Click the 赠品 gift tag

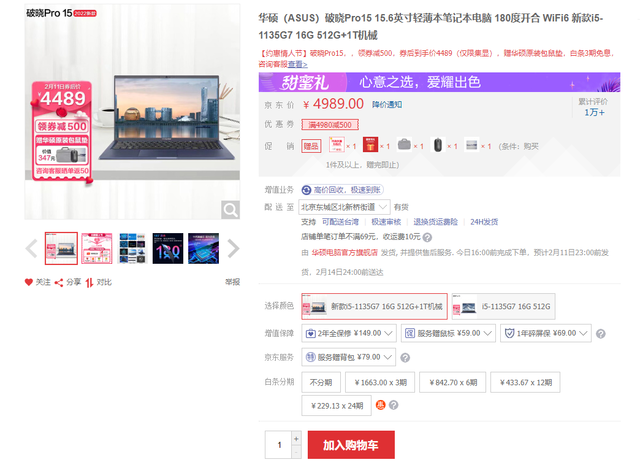click(x=311, y=146)
